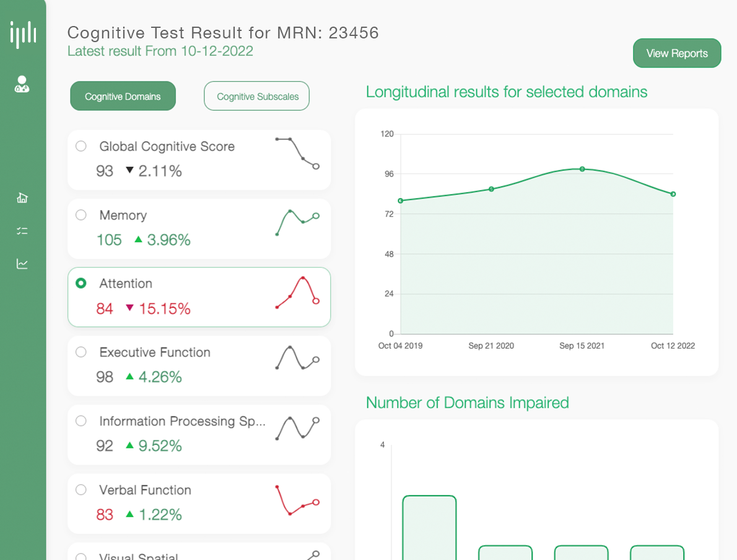Viewport: 737px width, 560px height.
Task: Switch to the Cognitive Domains tab
Action: pyautogui.click(x=123, y=97)
